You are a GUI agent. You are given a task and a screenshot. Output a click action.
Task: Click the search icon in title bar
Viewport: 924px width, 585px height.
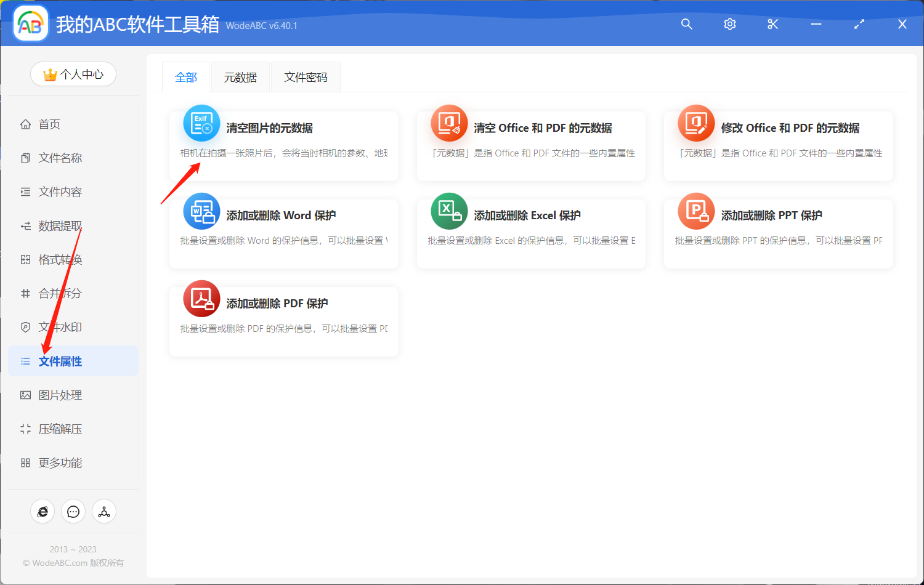point(686,24)
